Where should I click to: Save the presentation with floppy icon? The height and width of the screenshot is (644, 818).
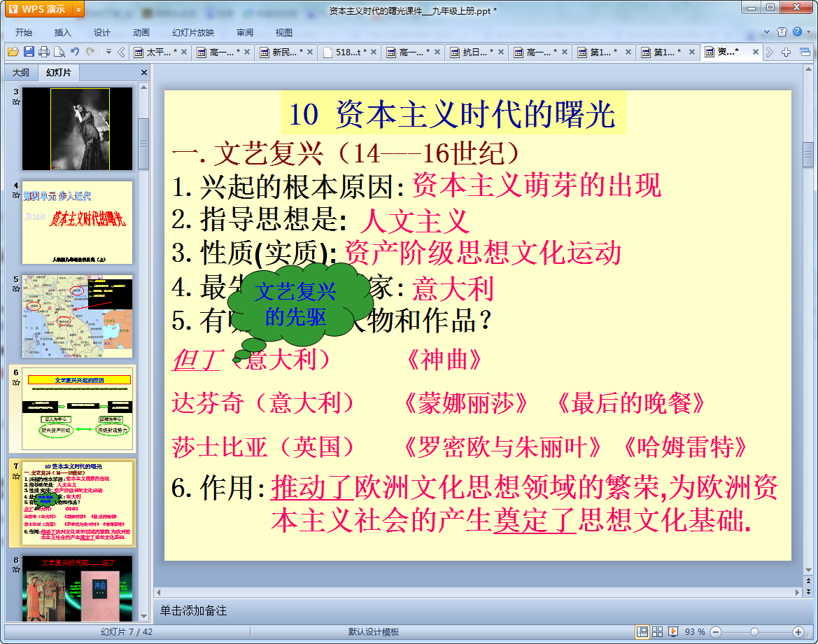[29, 52]
